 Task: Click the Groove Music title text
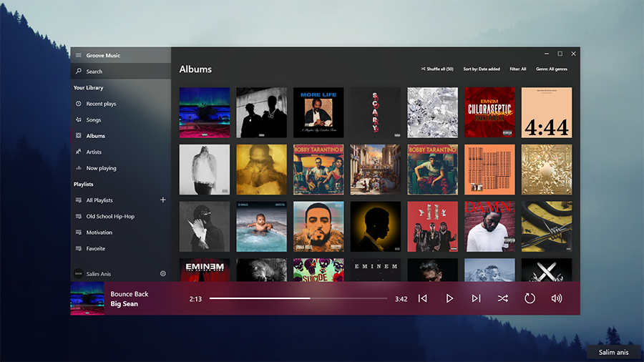pyautogui.click(x=103, y=55)
